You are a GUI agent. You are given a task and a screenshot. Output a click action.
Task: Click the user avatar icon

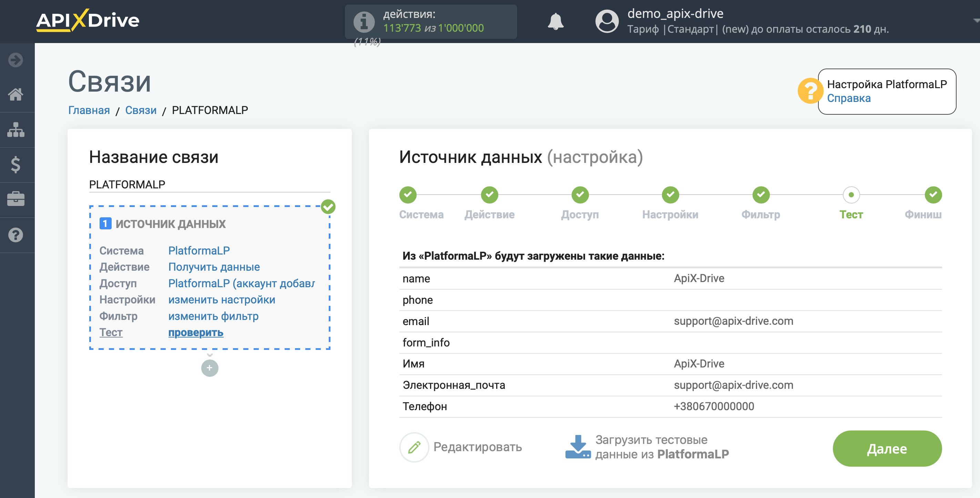point(607,21)
